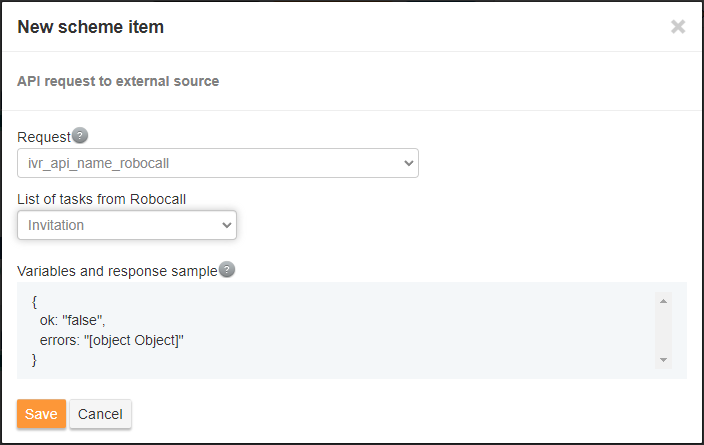The width and height of the screenshot is (704, 445).
Task: Click the API request to external source heading
Action: click(118, 81)
